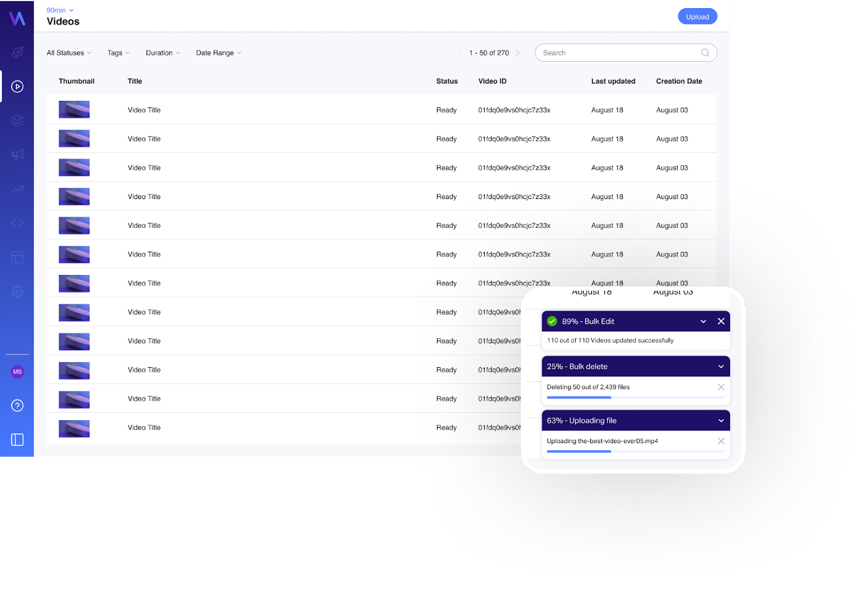The image size is (868, 596).
Task: Select the Videos play icon in sidebar
Action: click(17, 86)
